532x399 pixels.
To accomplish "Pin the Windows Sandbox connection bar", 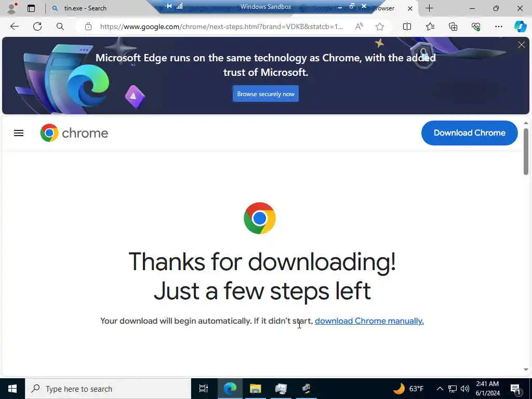I will point(169,6).
